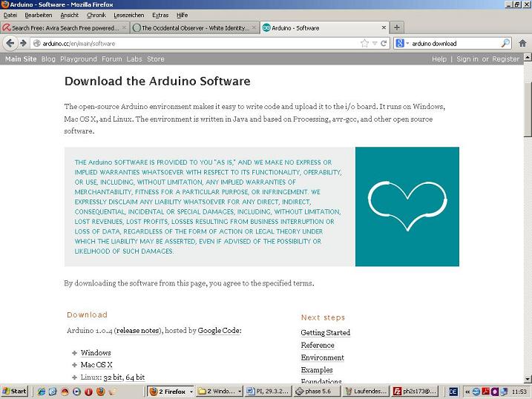The image size is (532, 399).
Task: Open the Examples link
Action: pos(317,370)
